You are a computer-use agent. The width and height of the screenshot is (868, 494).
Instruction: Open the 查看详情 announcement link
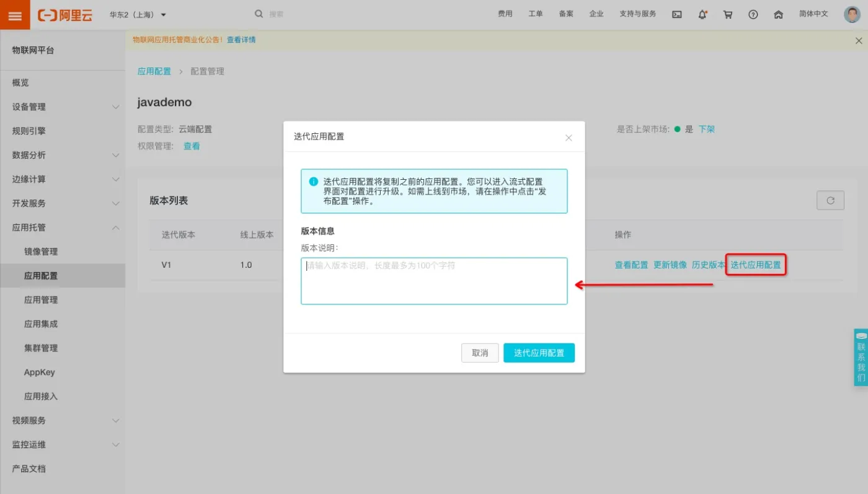click(x=241, y=40)
